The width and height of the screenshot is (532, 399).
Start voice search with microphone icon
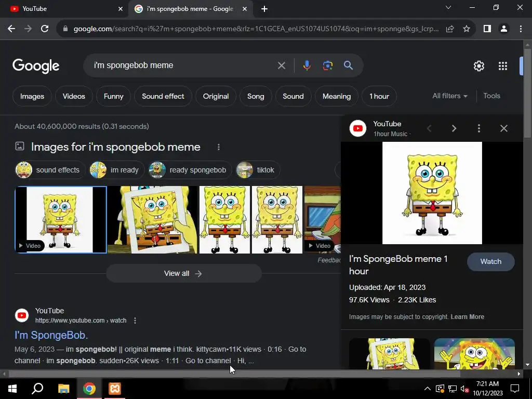pos(307,65)
